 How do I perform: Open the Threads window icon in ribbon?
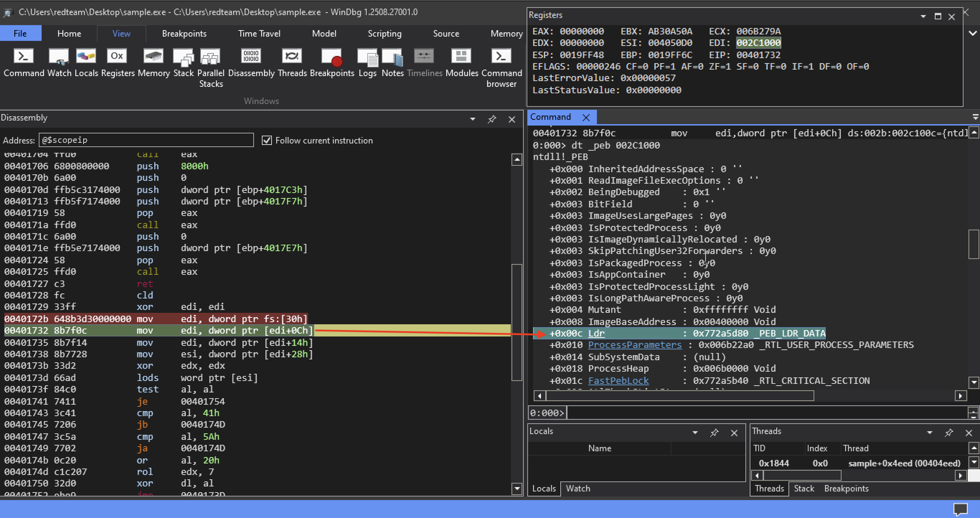coord(292,62)
